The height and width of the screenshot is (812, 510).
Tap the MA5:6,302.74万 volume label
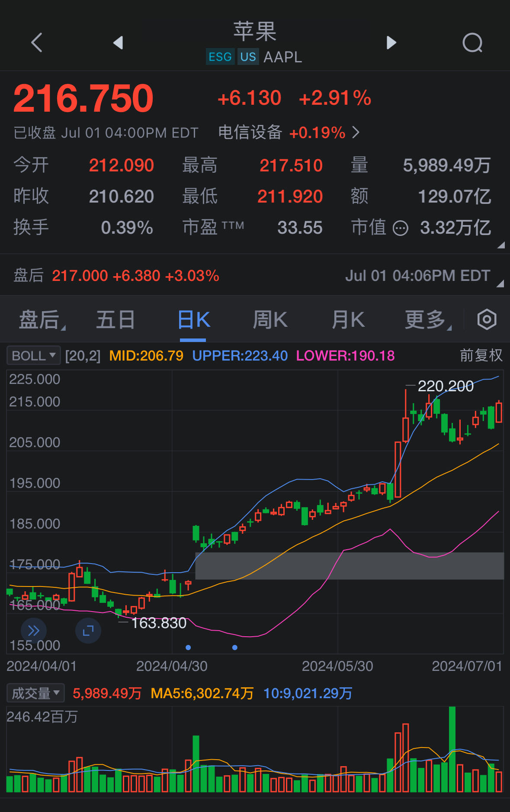point(202,693)
